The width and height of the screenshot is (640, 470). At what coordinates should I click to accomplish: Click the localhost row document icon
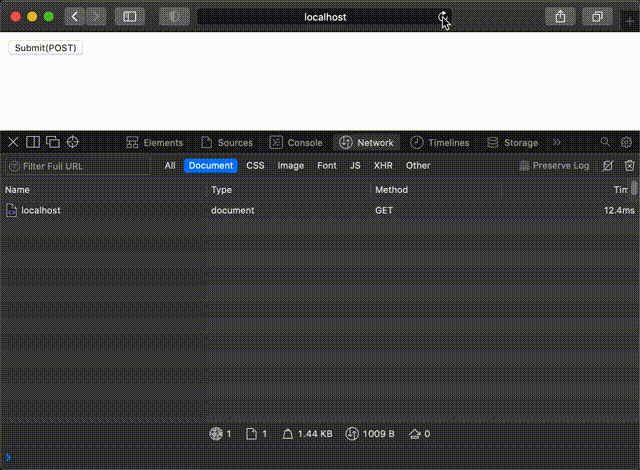pyautogui.click(x=11, y=211)
